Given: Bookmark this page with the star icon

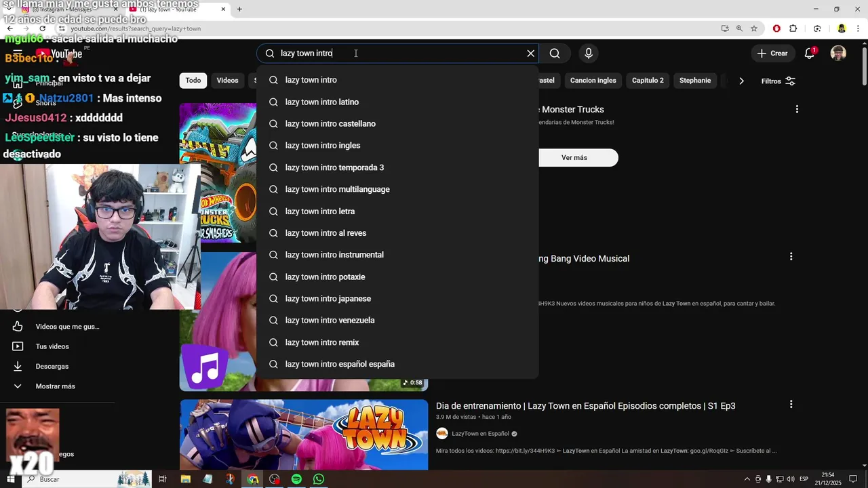Looking at the screenshot, I should coord(754,28).
